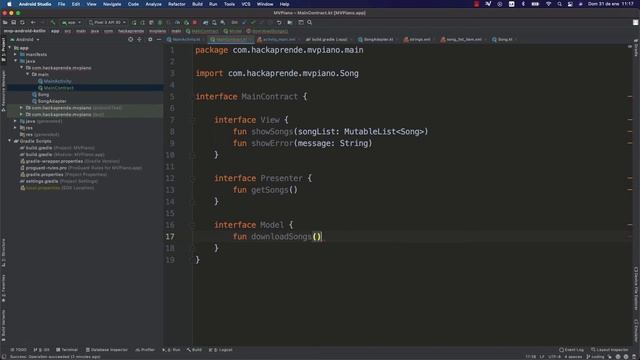The height and width of the screenshot is (360, 640).
Task: Open the Pixel 3 API 30 device dropdown
Action: pos(107,22)
